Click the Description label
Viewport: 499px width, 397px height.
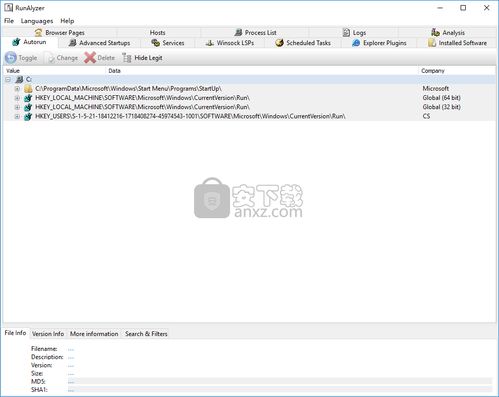(47, 357)
